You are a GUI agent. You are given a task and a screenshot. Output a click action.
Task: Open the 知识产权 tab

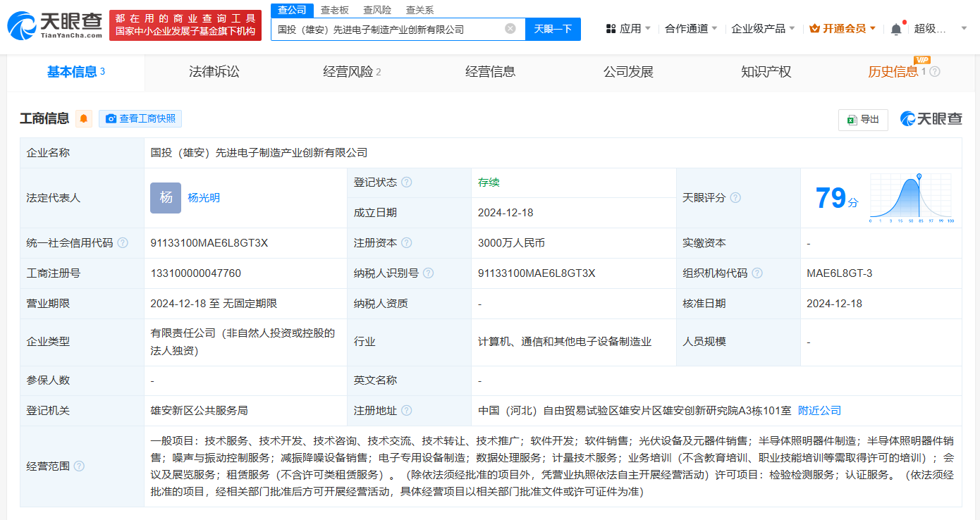coord(766,72)
